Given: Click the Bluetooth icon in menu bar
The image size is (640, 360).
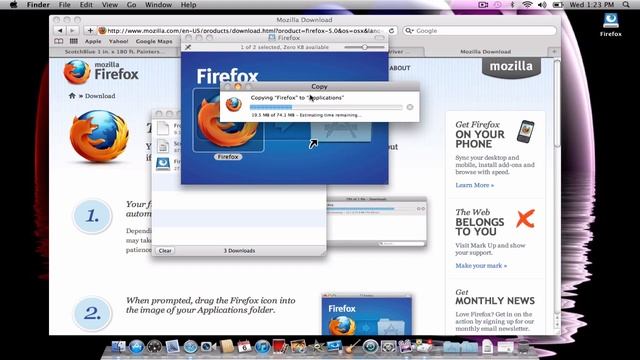Looking at the screenshot, I should (513, 5).
